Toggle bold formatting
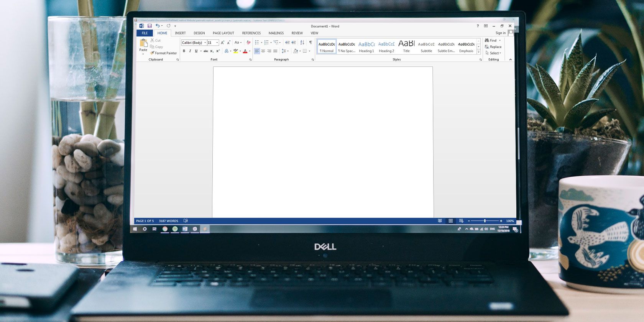The height and width of the screenshot is (322, 644). pos(184,51)
